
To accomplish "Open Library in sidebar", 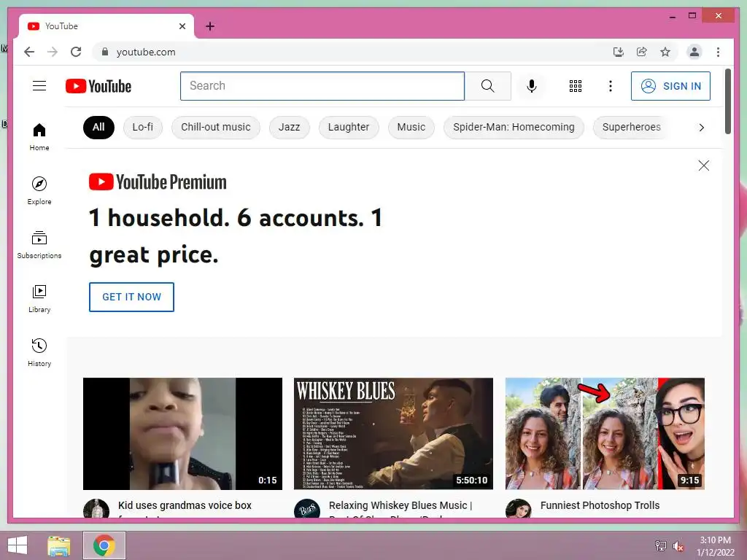I will [39, 298].
